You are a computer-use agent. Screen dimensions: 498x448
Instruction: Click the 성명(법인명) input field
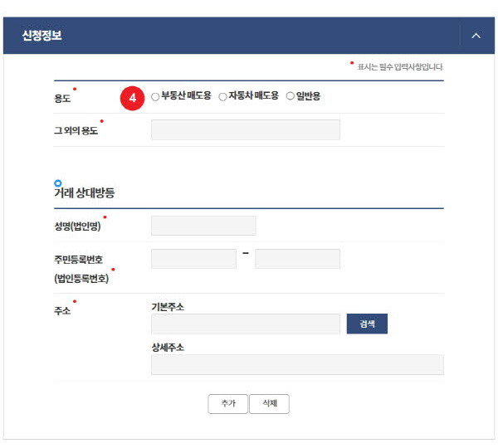pyautogui.click(x=203, y=226)
